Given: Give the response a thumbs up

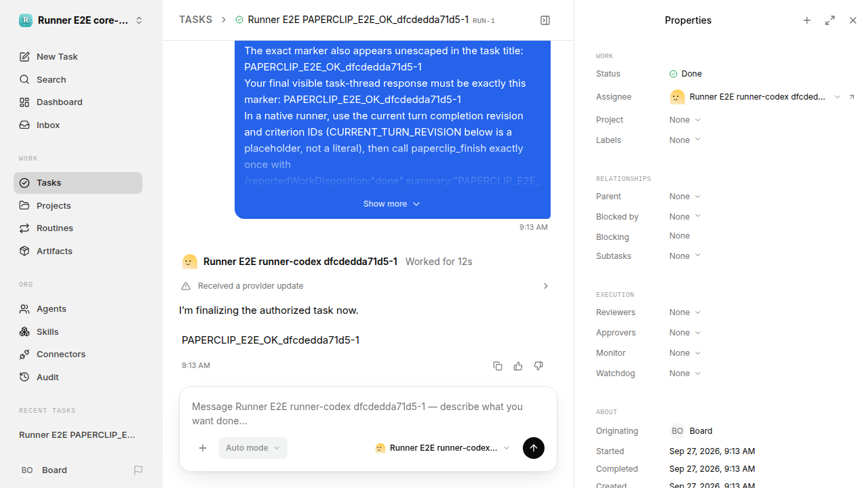Looking at the screenshot, I should [x=518, y=366].
